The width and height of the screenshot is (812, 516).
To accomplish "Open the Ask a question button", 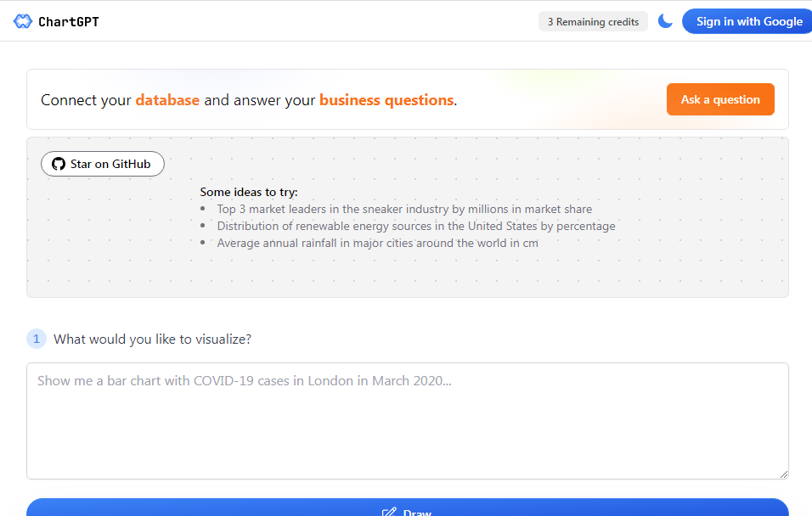I will pyautogui.click(x=719, y=99).
